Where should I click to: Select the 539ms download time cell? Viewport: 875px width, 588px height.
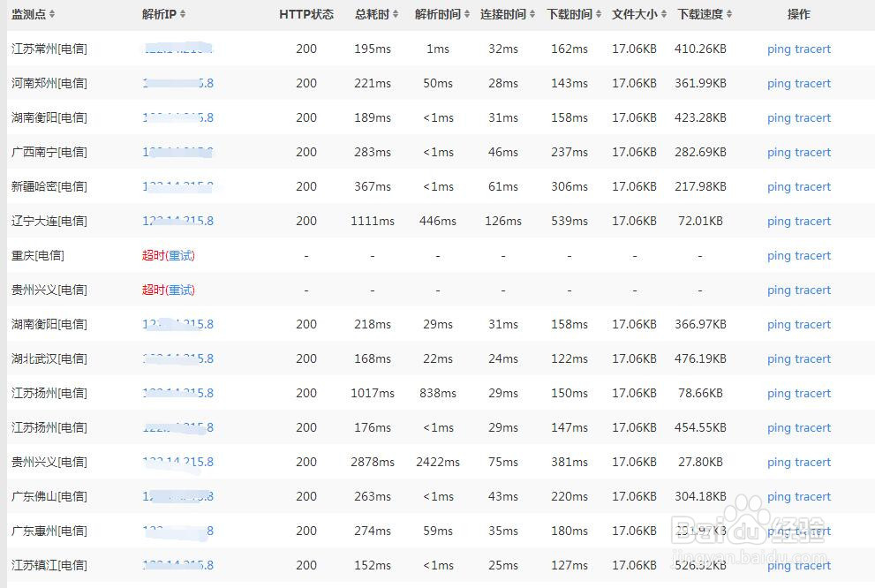point(570,221)
